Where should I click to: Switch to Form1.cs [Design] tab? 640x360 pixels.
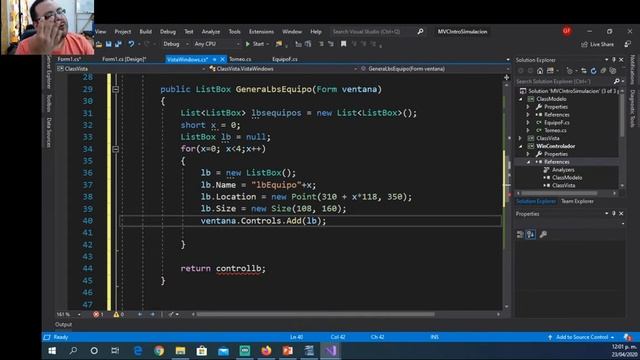pos(124,60)
